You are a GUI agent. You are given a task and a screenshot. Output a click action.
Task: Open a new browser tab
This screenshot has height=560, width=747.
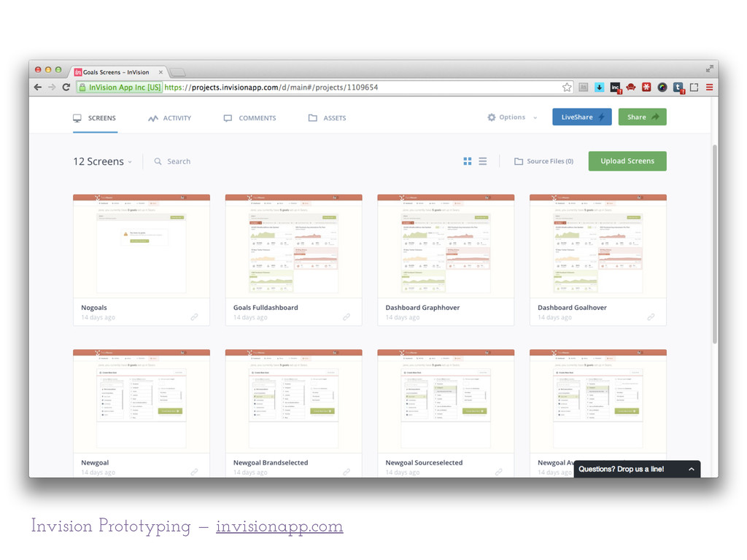tap(177, 72)
